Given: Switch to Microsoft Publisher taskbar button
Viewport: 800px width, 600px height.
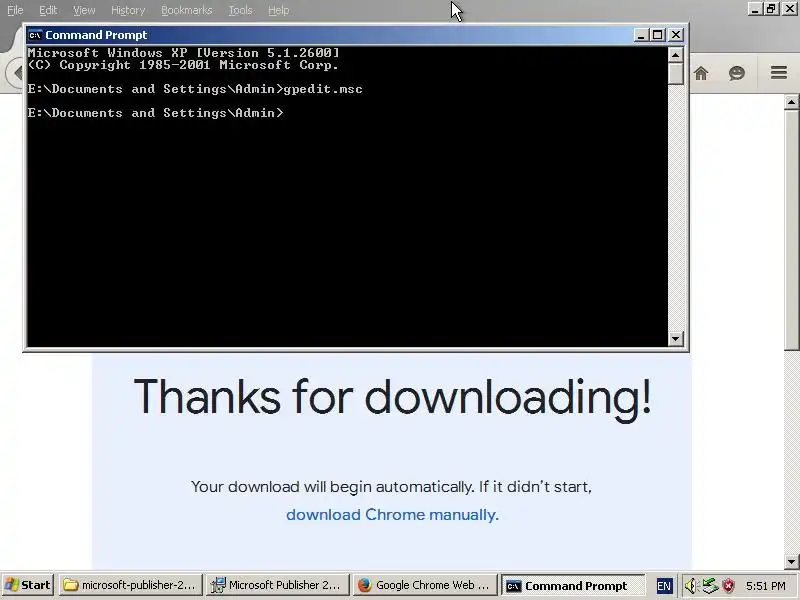Looking at the screenshot, I should point(278,585).
